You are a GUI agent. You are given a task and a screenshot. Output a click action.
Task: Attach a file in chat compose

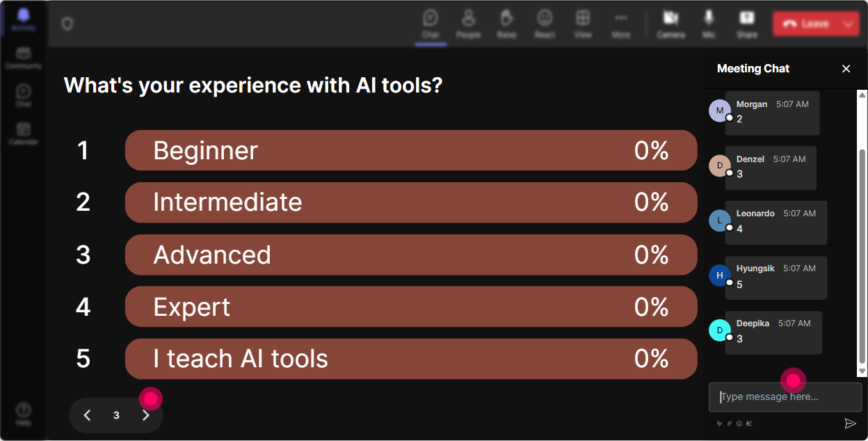[730, 423]
